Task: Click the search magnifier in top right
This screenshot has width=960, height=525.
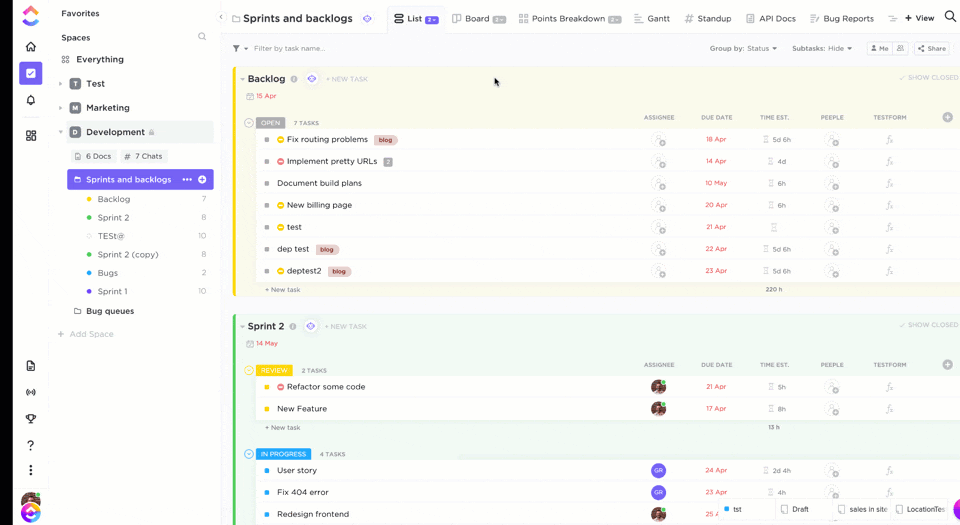Action: pos(950,17)
